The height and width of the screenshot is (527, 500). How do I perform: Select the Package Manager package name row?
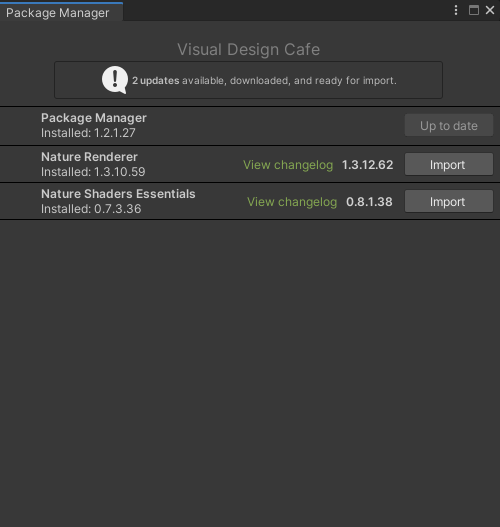250,126
